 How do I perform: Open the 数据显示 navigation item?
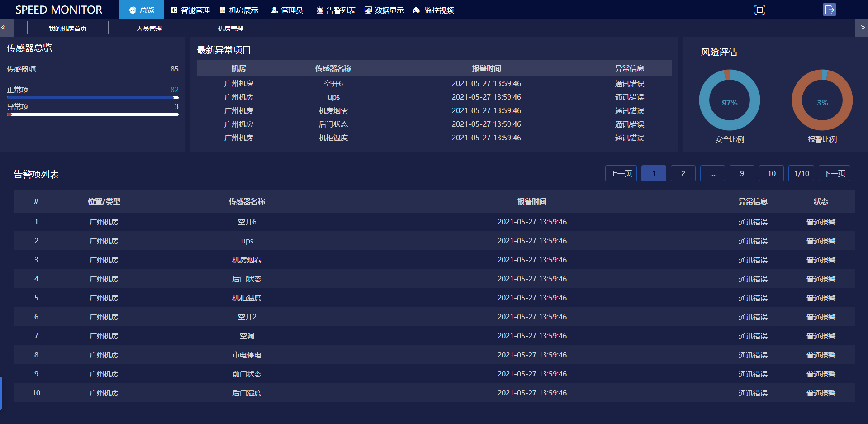(384, 10)
